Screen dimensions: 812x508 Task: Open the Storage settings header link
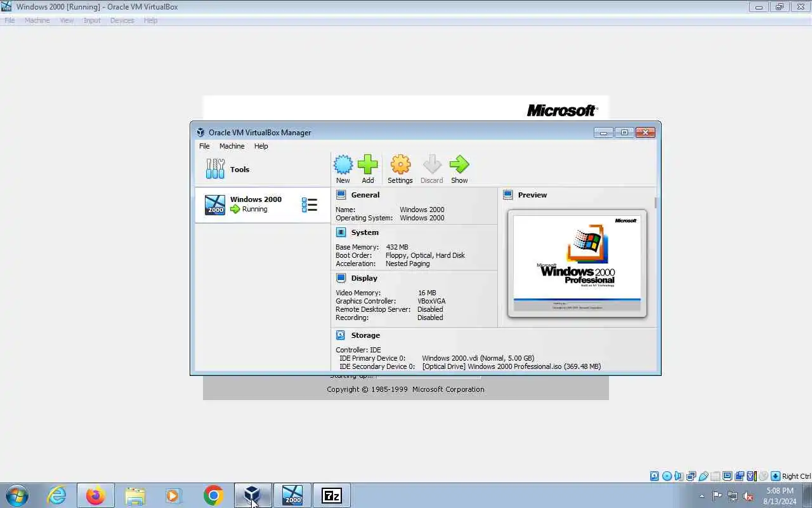coord(365,335)
